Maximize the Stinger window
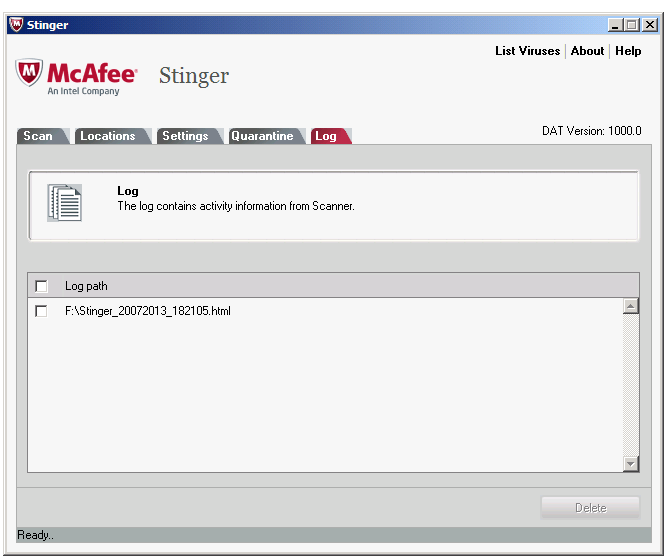The width and height of the screenshot is (667, 559). [x=632, y=25]
